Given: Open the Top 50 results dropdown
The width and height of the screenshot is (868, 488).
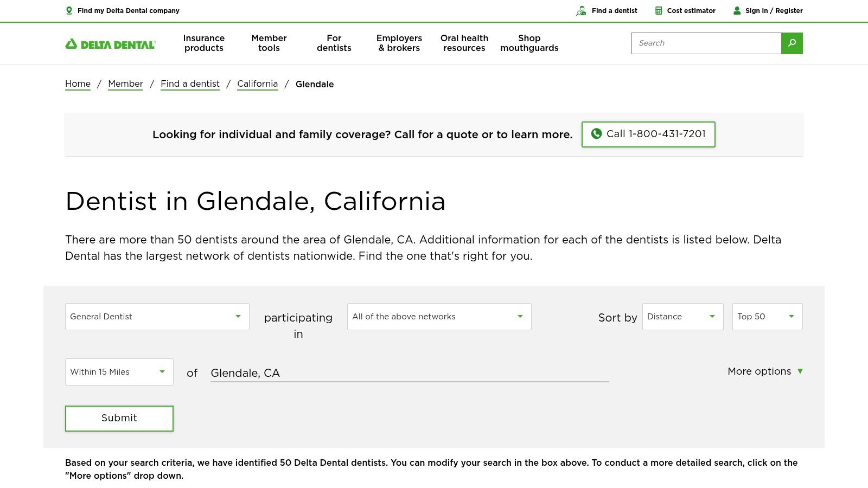Looking at the screenshot, I should [x=767, y=316].
